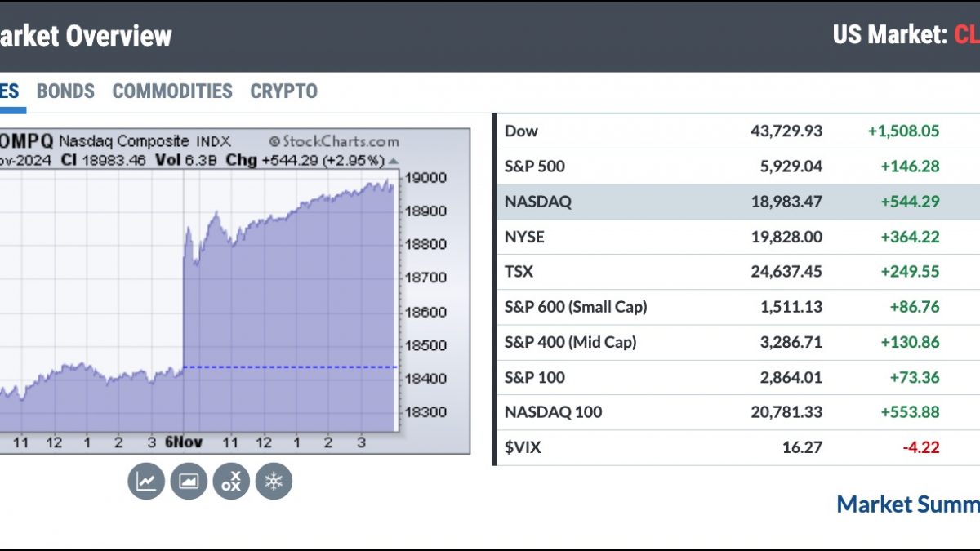
Task: Click the NYSE value 19,828.00
Action: tap(786, 237)
